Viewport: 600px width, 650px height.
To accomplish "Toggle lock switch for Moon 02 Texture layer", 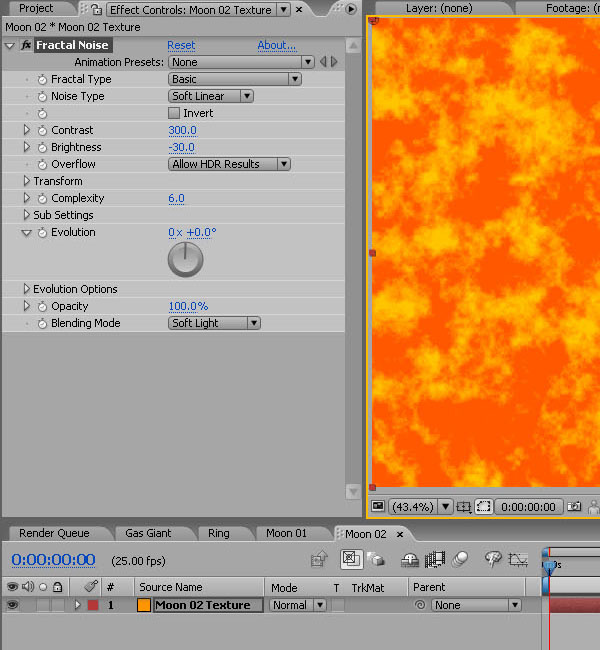I will (x=58, y=605).
